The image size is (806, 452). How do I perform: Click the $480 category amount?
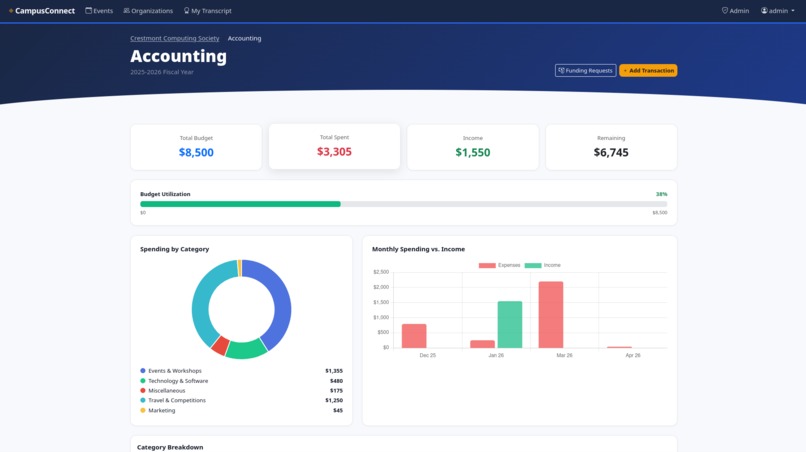tap(336, 381)
